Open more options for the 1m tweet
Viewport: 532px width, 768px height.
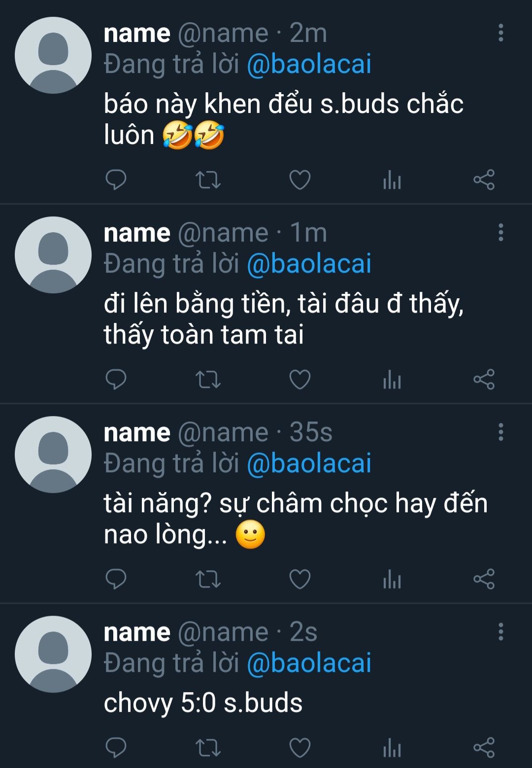(500, 232)
